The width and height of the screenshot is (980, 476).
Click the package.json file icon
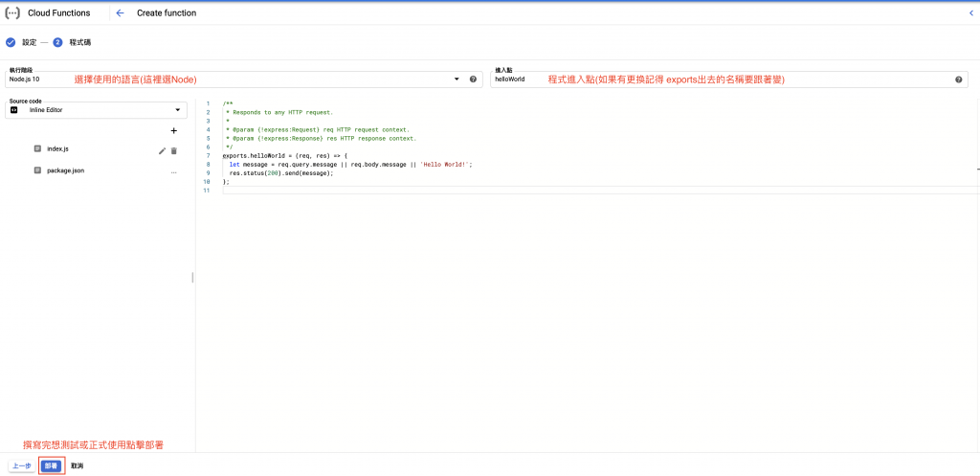coord(37,170)
